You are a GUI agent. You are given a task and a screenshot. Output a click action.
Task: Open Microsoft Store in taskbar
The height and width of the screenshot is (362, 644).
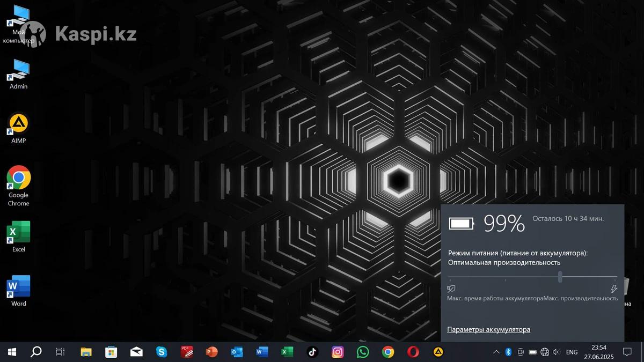(x=111, y=352)
